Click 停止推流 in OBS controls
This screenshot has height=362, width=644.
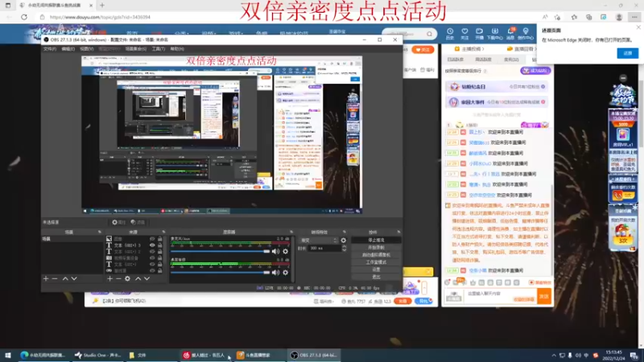click(x=376, y=240)
